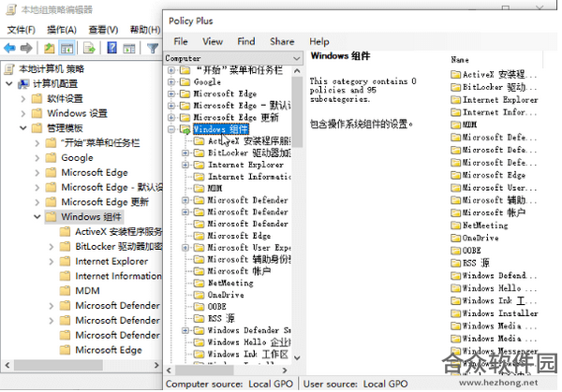Open the Help menu in Policy Plus
Screen dimensions: 562x392
[319, 41]
